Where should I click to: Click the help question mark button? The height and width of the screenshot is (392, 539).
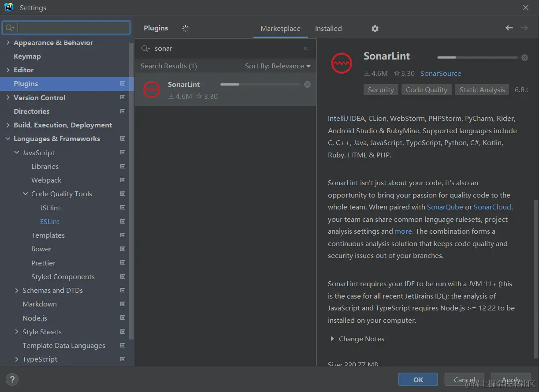click(12, 379)
